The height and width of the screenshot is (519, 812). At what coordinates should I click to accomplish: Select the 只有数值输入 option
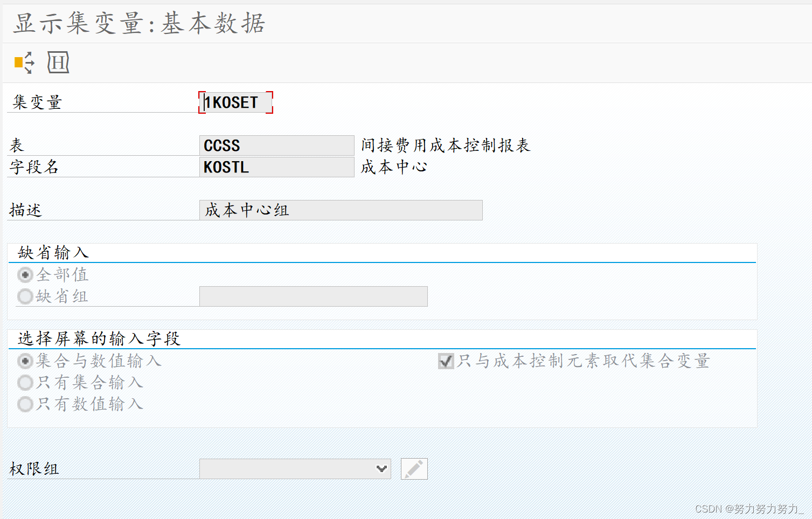point(25,404)
